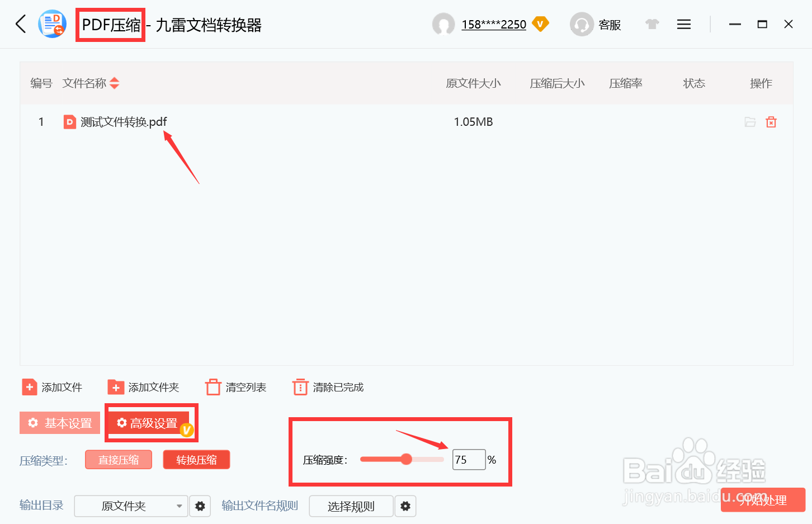This screenshot has height=524, width=812.
Task: Open the 原文件夹 output directory dropdown
Action: (x=131, y=506)
